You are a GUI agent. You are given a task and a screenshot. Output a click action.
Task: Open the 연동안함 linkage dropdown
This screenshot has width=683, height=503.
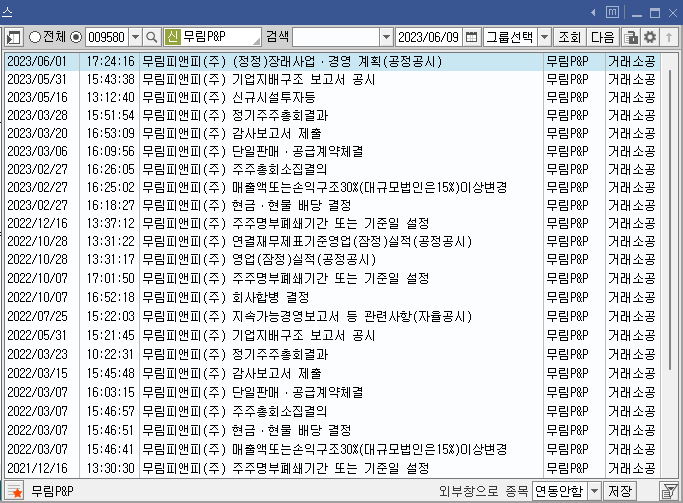(594, 491)
